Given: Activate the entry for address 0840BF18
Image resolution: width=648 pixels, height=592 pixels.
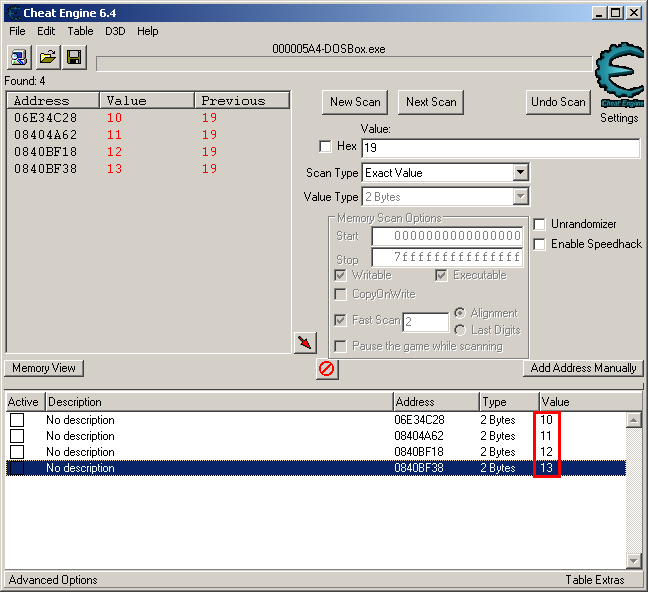Looking at the screenshot, I should coord(17,452).
